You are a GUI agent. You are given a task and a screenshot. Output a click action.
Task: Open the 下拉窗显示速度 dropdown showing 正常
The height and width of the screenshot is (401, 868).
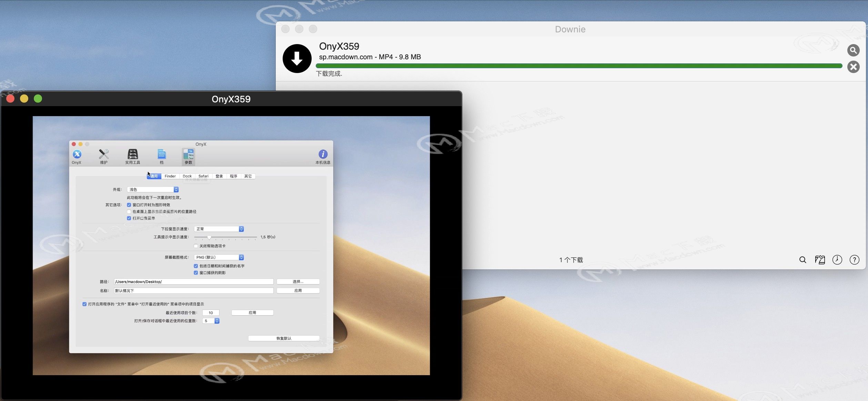pos(219,229)
